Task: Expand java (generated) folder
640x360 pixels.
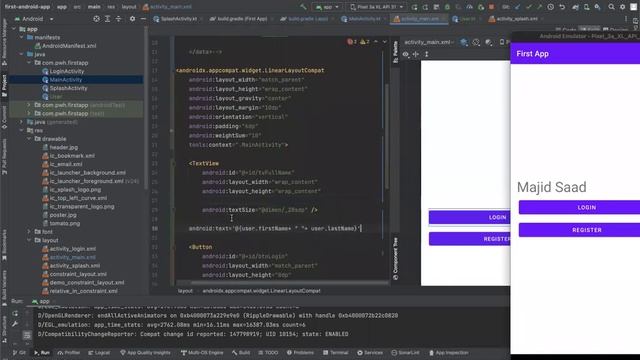Action: 22,122
